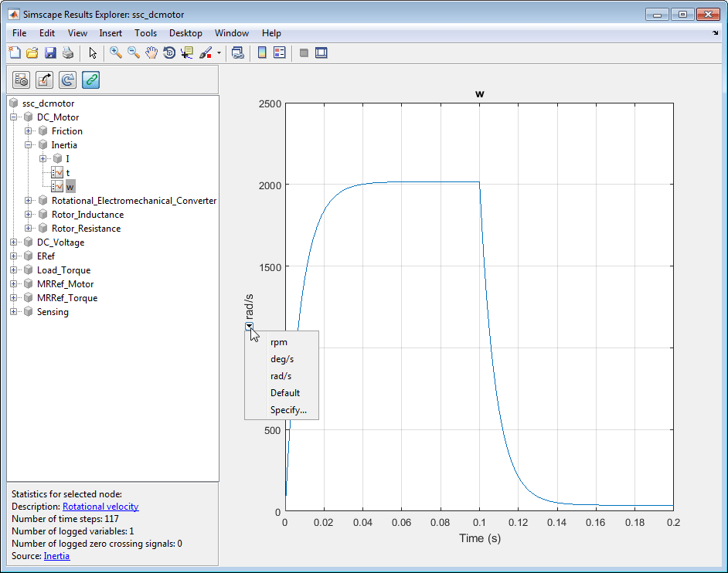Select the Pan hand tool
728x573 pixels.
(151, 53)
